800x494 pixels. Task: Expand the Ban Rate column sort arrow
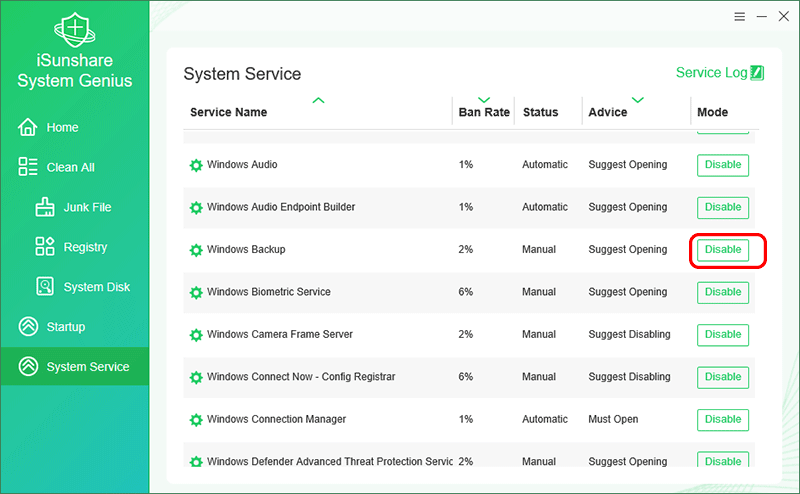484,100
